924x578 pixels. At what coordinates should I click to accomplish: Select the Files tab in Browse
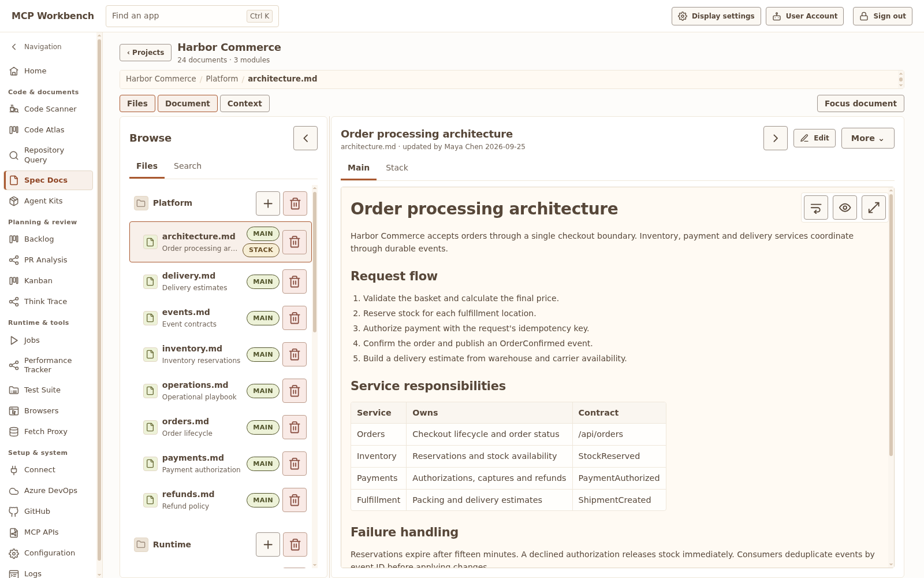pos(147,166)
